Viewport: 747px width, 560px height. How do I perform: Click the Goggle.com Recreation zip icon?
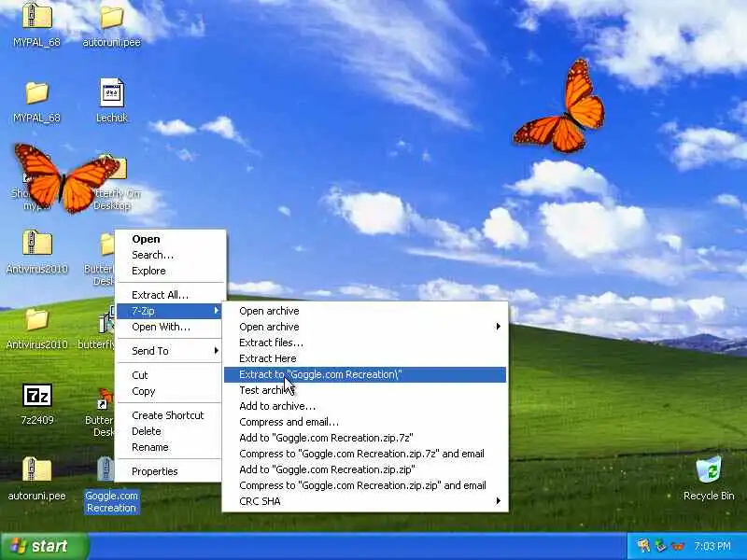coord(106,469)
